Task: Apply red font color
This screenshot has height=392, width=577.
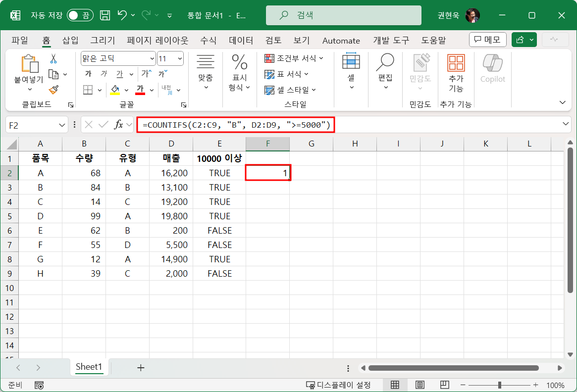Action: click(140, 90)
